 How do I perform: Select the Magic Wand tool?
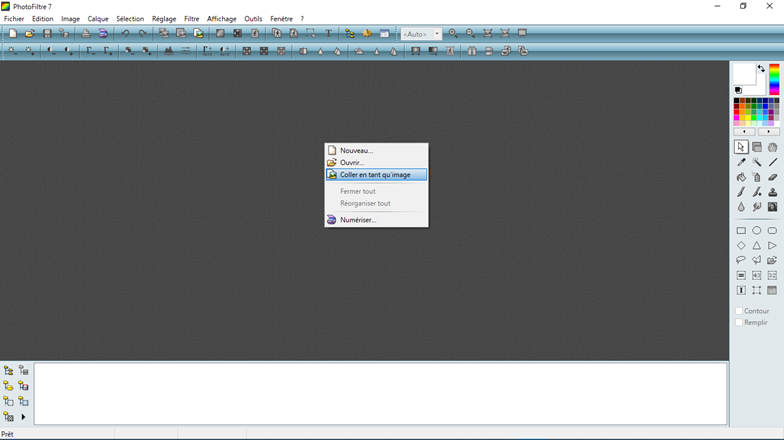(757, 162)
